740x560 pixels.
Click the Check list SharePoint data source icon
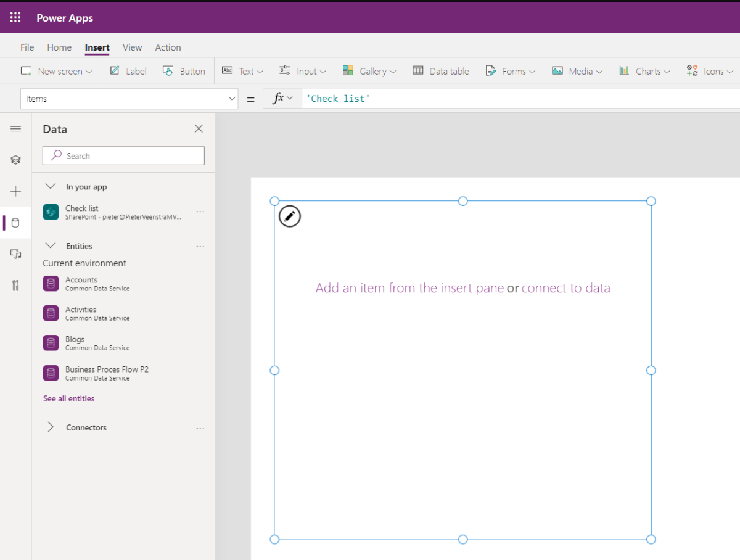(51, 212)
